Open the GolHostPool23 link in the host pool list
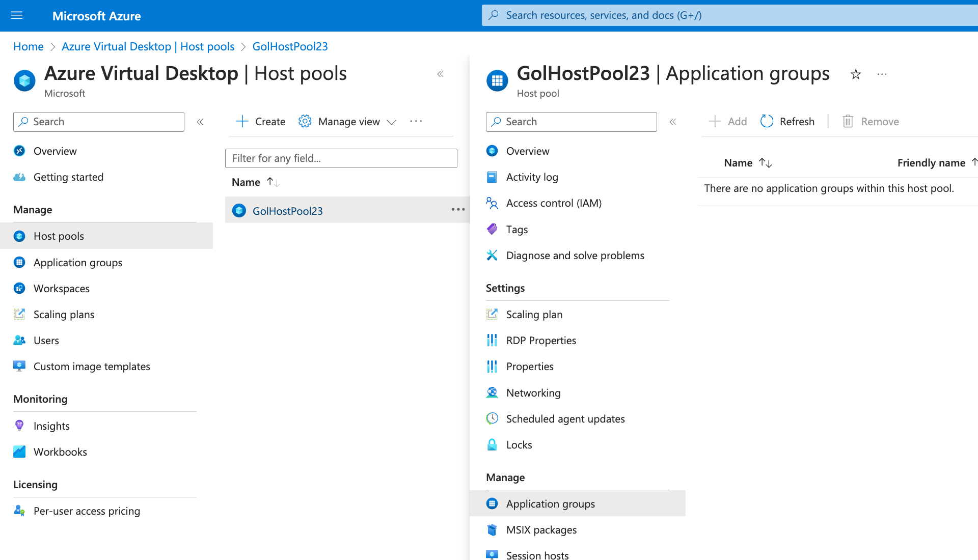The width and height of the screenshot is (978, 560). tap(288, 211)
